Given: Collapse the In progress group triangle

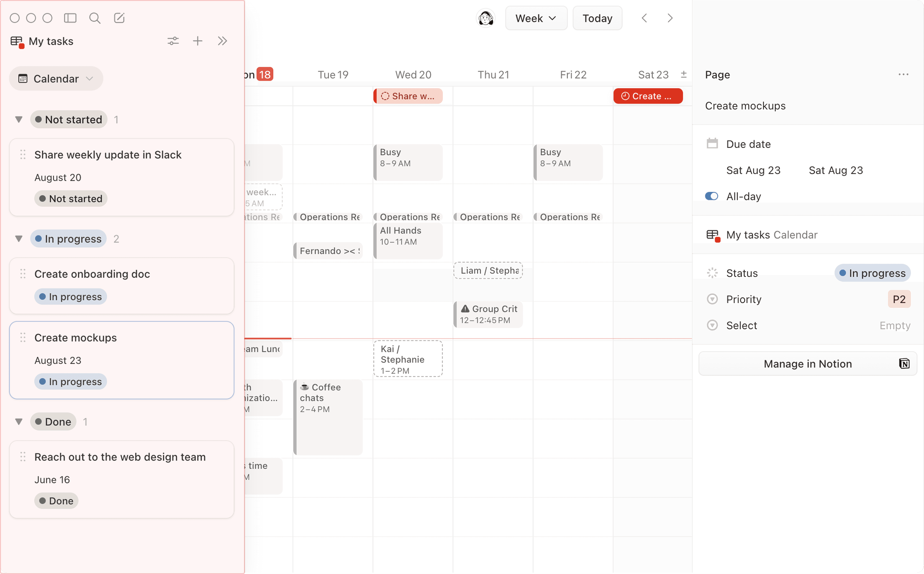Looking at the screenshot, I should 19,239.
